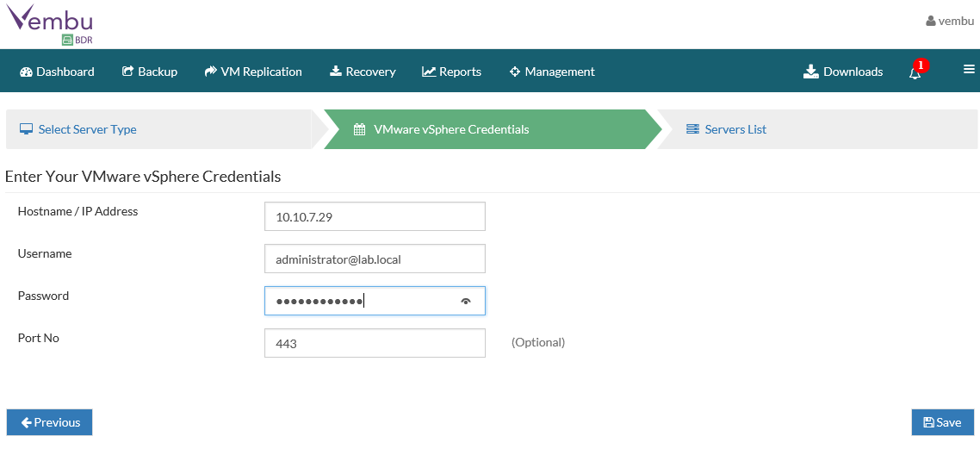Click the Username label

point(45,254)
